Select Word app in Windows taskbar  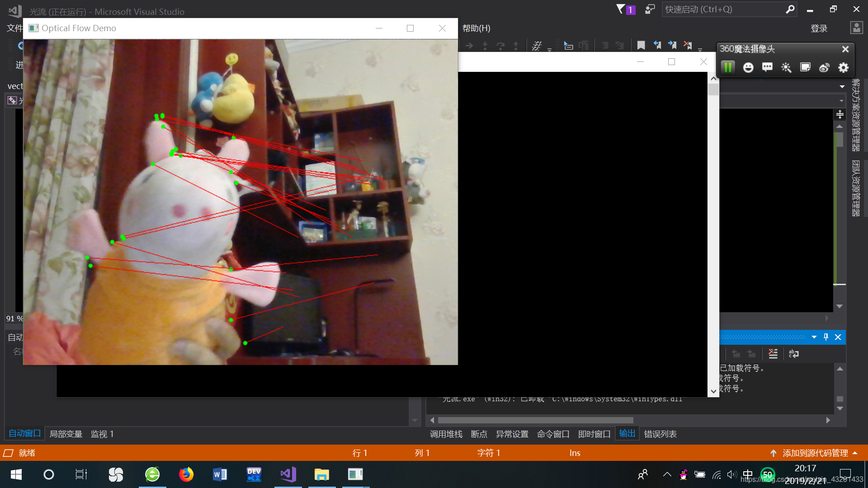219,474
